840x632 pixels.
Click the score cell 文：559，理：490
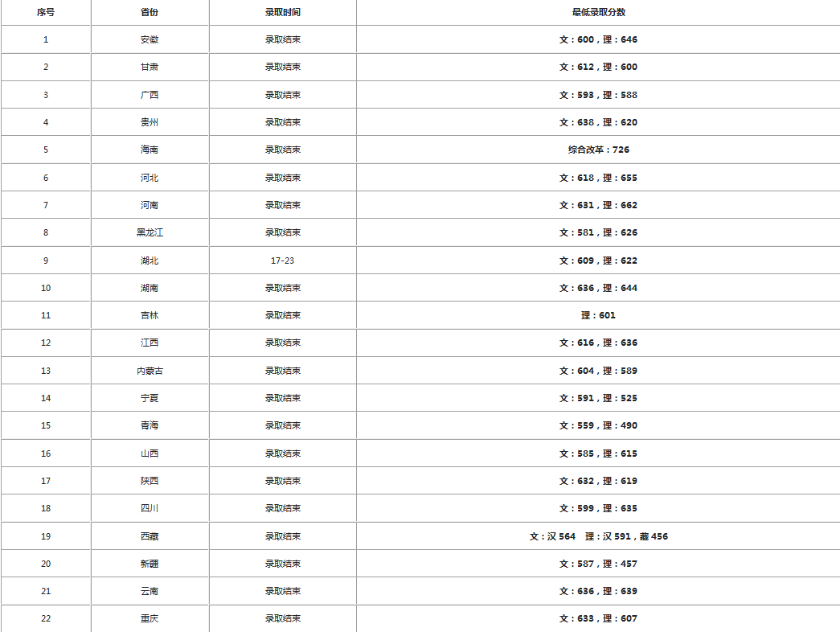tap(598, 425)
